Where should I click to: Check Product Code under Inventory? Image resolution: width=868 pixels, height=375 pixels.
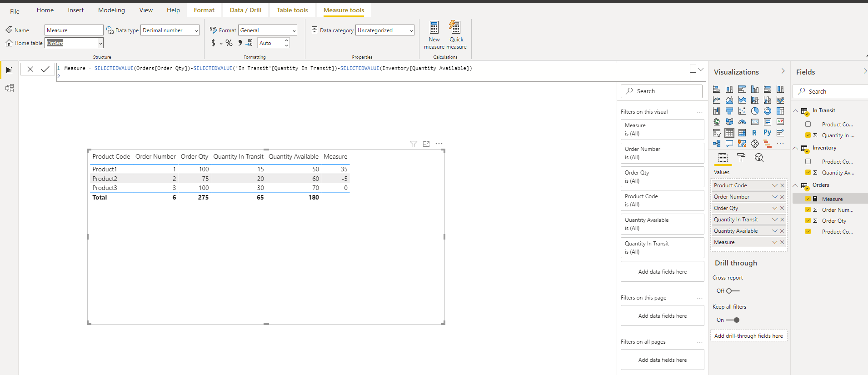[x=808, y=161]
